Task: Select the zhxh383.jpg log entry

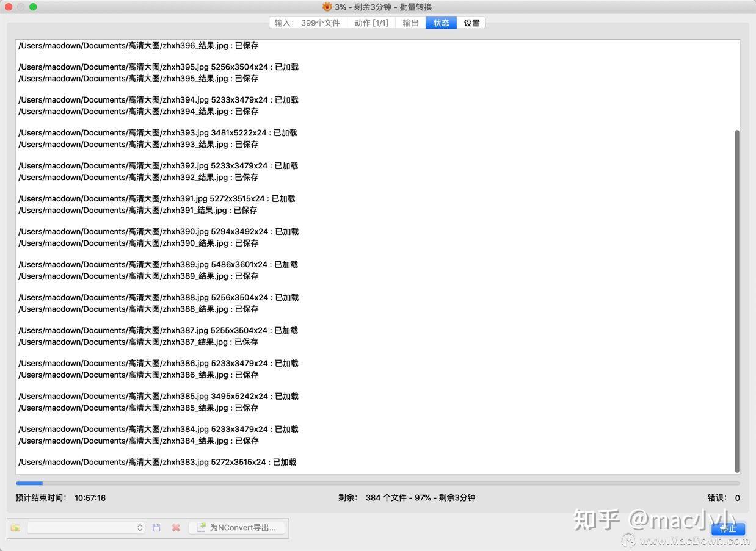Action: (156, 462)
